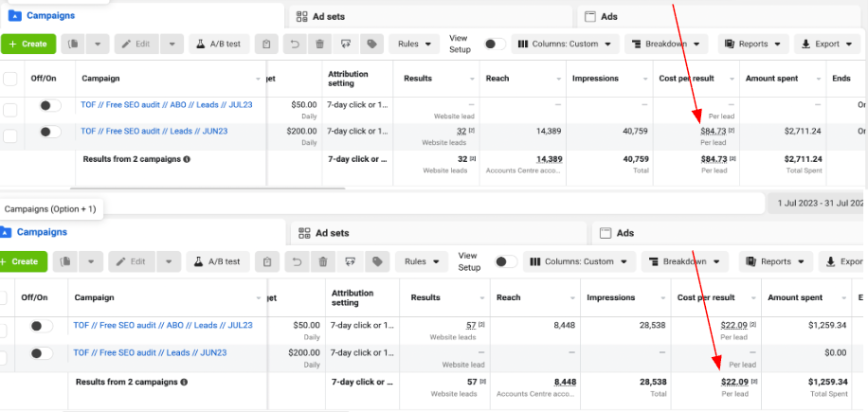The image size is (868, 412).
Task: Click the clipboard icon in the upper toolbar
Action: pyautogui.click(x=267, y=45)
